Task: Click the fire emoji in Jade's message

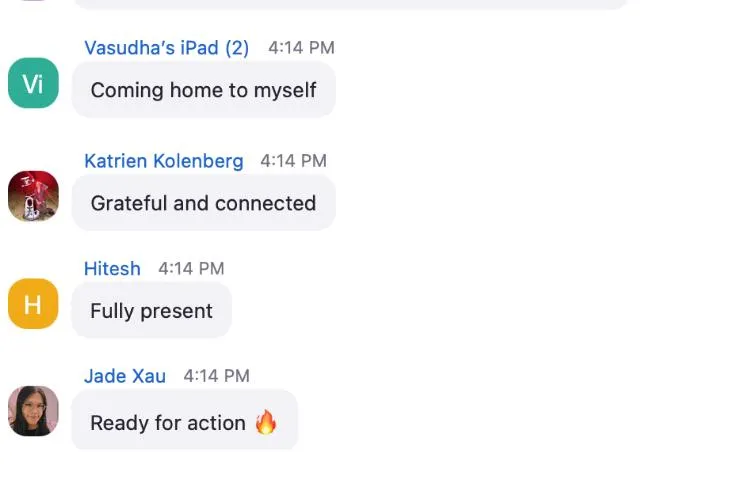Action: click(x=265, y=422)
